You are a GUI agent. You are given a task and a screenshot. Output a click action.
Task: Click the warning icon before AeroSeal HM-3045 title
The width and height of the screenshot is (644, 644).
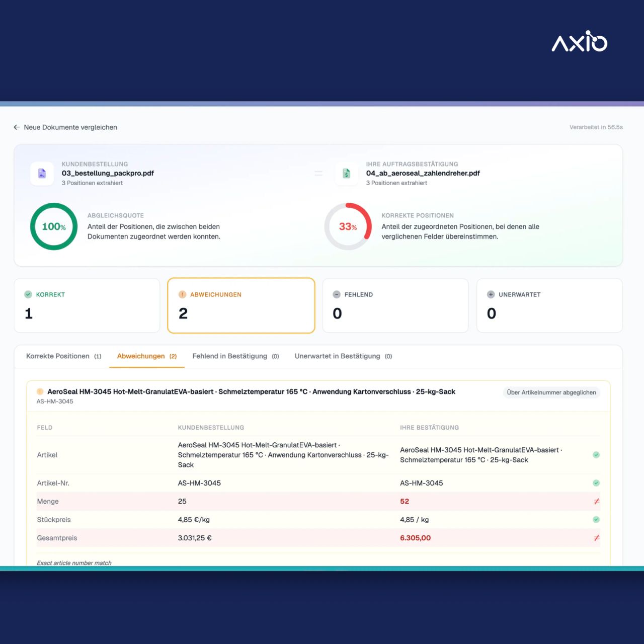(x=40, y=391)
